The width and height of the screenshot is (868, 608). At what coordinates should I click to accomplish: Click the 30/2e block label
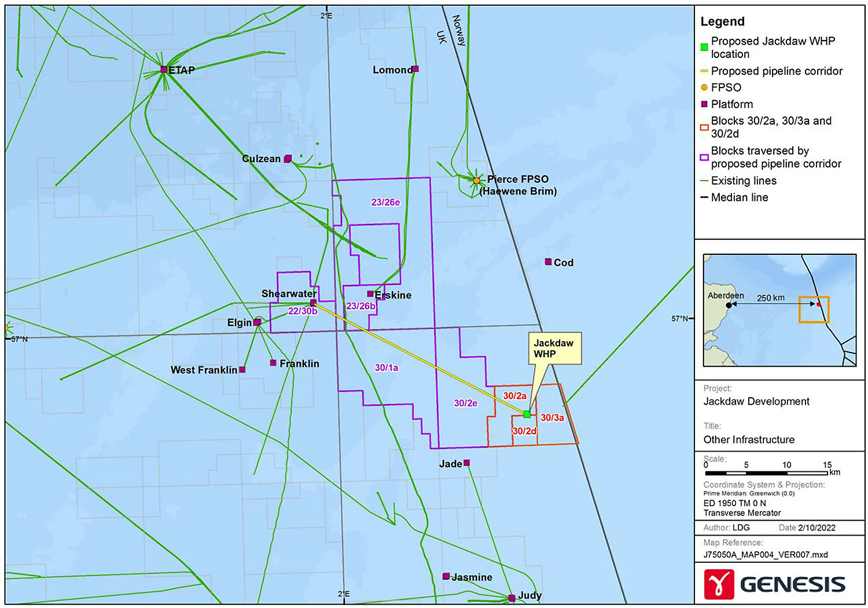[465, 403]
